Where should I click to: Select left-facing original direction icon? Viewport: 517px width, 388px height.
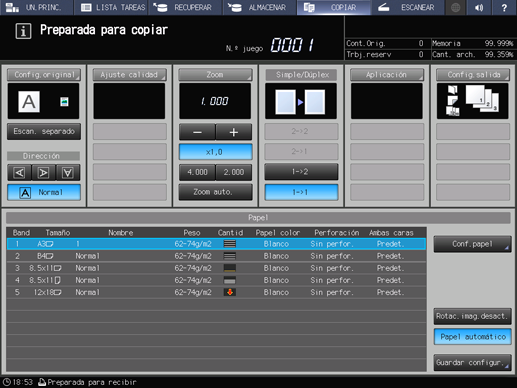[x=19, y=173]
